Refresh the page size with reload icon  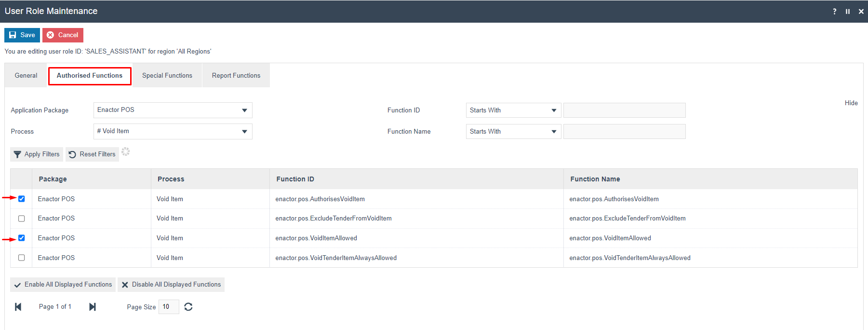point(188,307)
